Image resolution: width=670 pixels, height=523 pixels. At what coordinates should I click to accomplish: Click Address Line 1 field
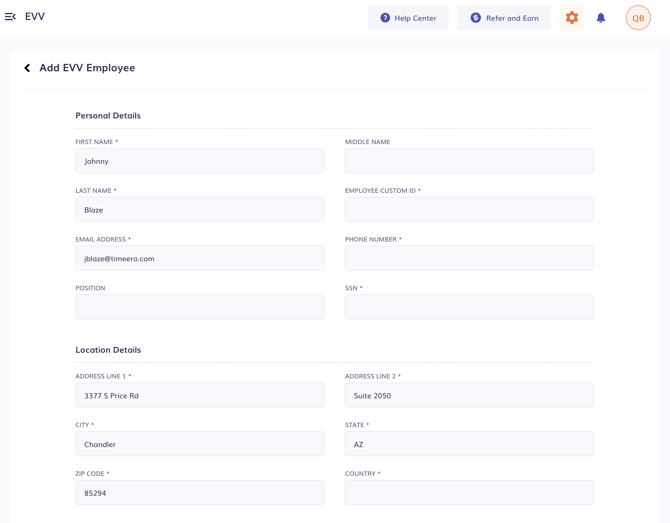click(199, 395)
